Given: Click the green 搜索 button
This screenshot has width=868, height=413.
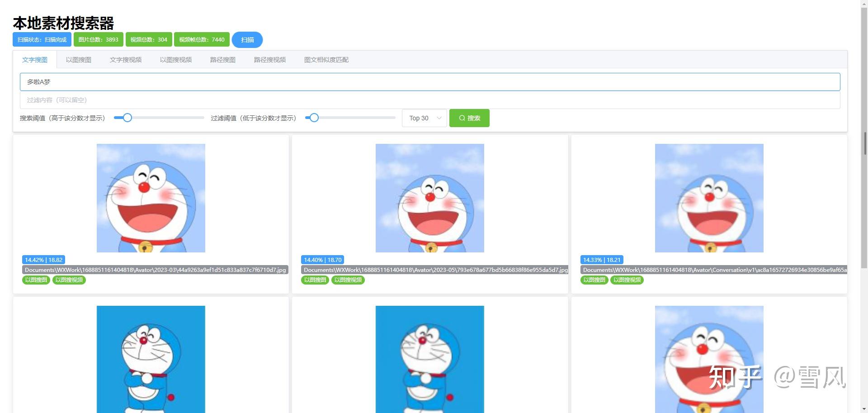Looking at the screenshot, I should coord(469,118).
